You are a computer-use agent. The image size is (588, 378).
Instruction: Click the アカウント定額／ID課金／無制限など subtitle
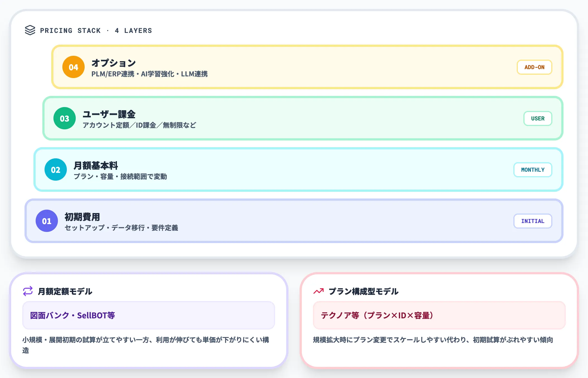point(139,125)
